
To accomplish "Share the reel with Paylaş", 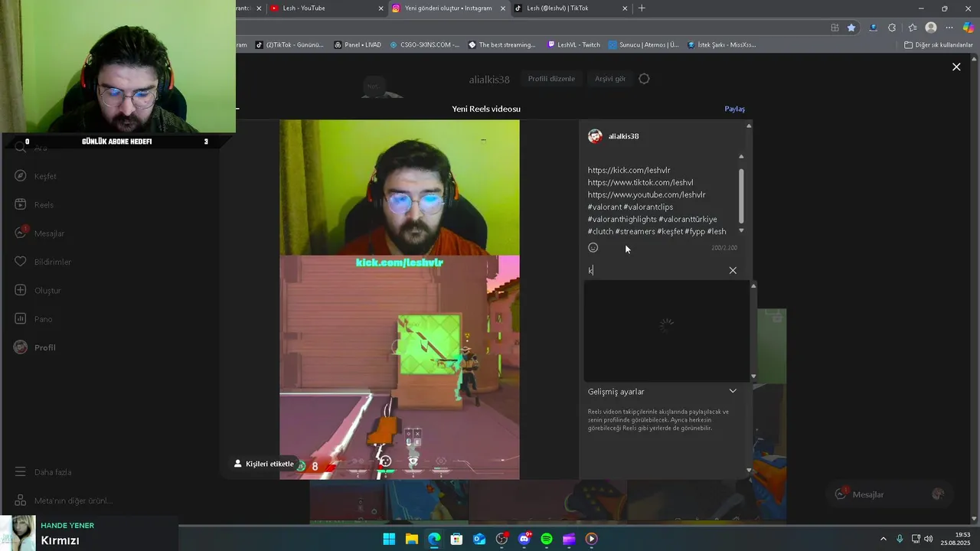I will coord(734,109).
